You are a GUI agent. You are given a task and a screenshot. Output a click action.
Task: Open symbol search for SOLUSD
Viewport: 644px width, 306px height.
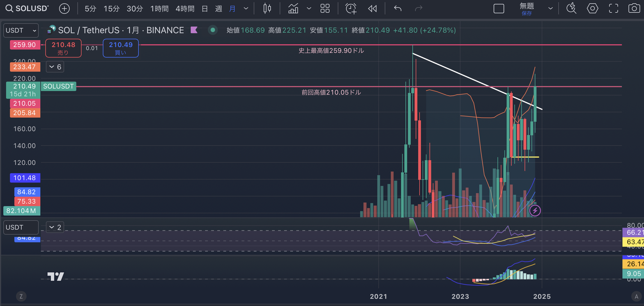pyautogui.click(x=27, y=8)
